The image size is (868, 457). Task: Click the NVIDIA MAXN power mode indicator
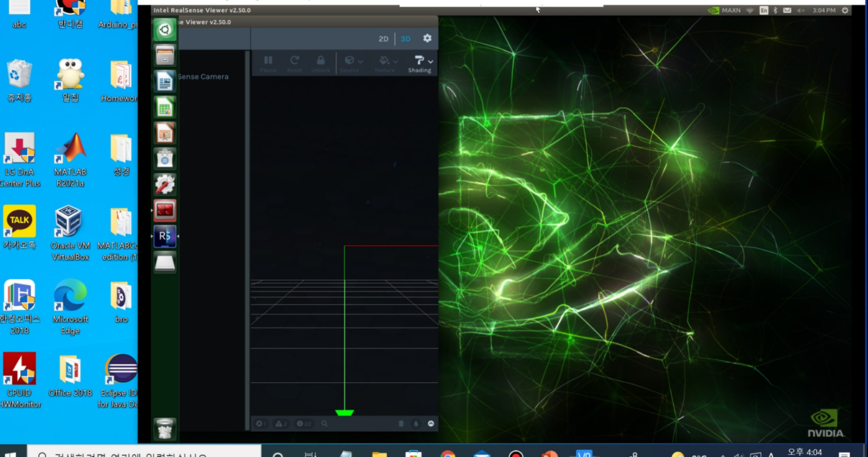coord(724,10)
